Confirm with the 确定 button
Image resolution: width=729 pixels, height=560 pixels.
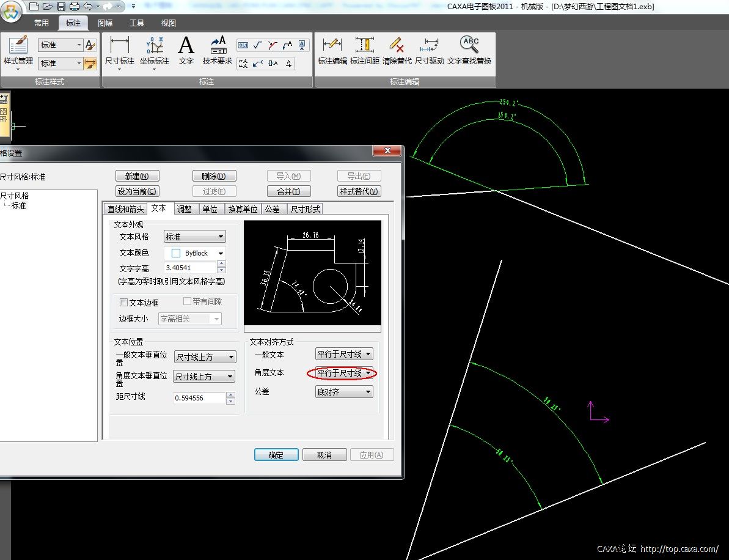click(276, 454)
